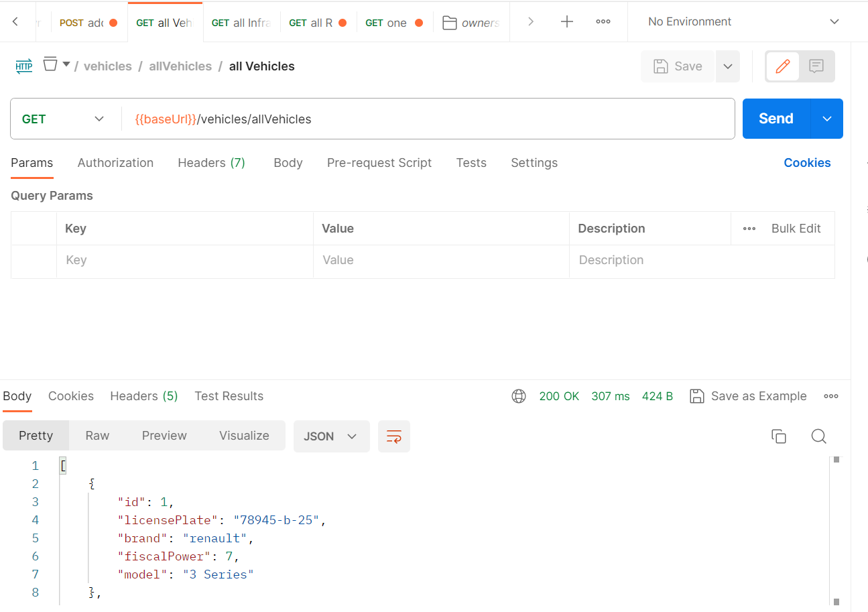Open the response Headers (5) tab

click(x=143, y=396)
